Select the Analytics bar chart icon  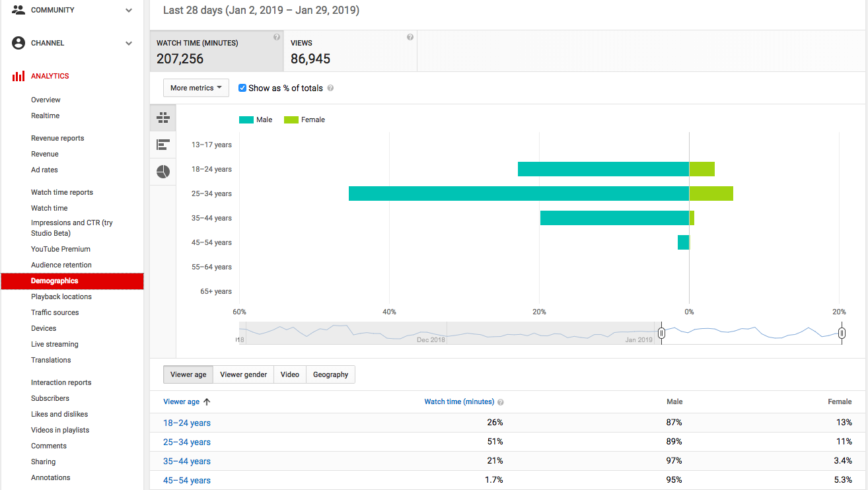click(18, 75)
